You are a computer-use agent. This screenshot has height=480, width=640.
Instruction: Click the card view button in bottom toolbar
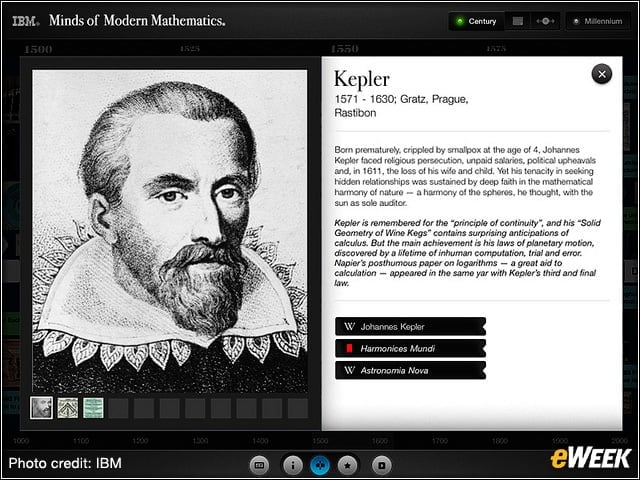pos(259,465)
